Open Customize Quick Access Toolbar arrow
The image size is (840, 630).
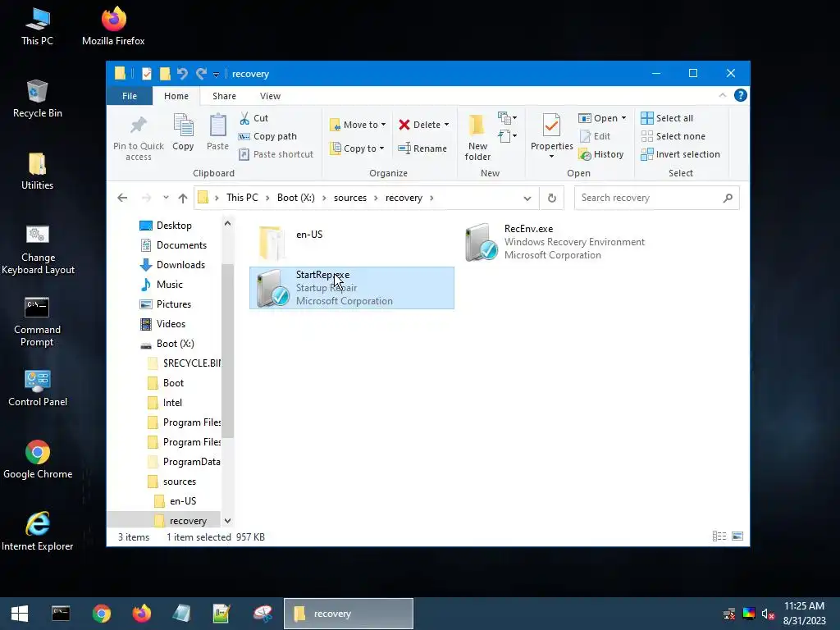216,75
